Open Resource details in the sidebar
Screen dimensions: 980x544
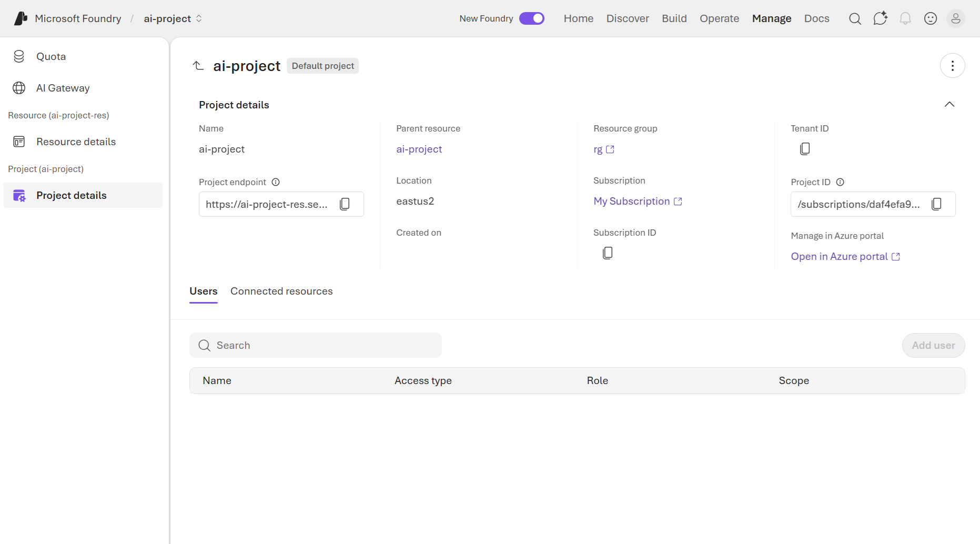tap(83, 142)
